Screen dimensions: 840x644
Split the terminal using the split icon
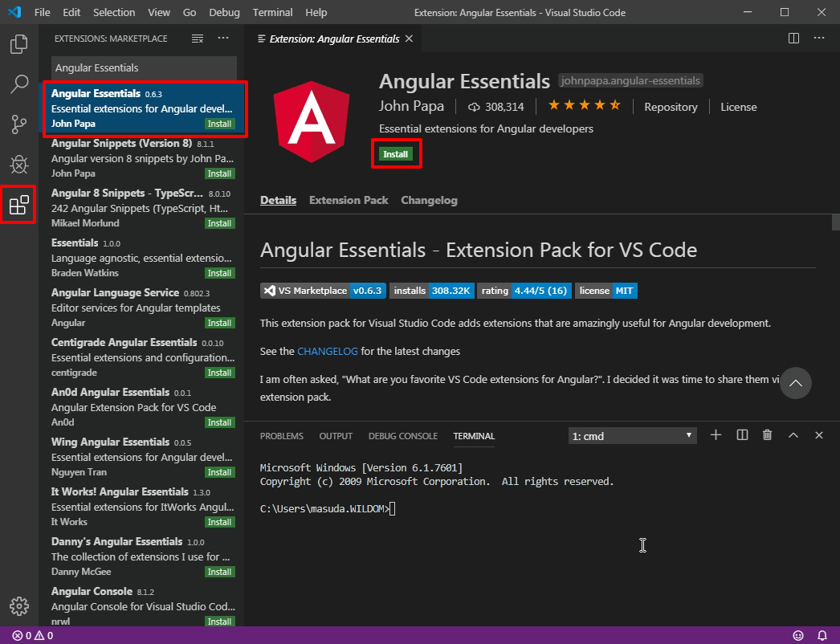coord(741,434)
